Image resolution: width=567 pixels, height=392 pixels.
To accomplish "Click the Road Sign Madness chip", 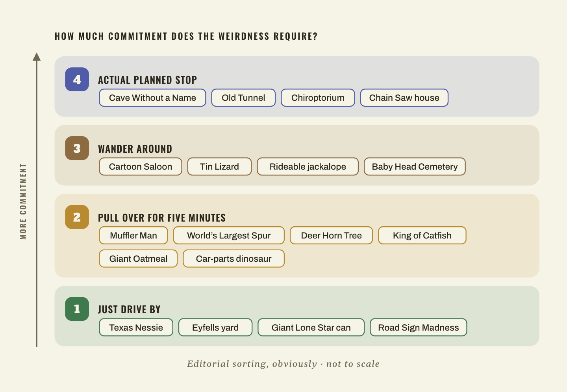I will 419,327.
